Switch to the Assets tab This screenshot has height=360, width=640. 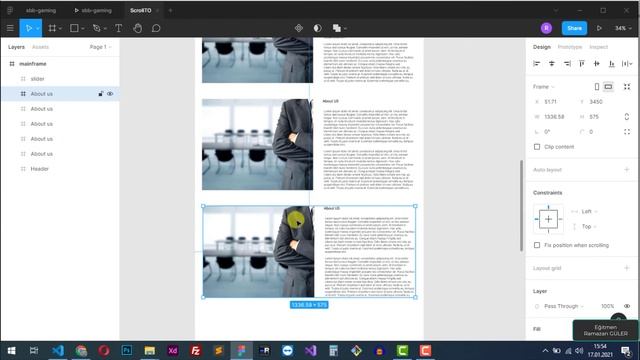(x=40, y=47)
